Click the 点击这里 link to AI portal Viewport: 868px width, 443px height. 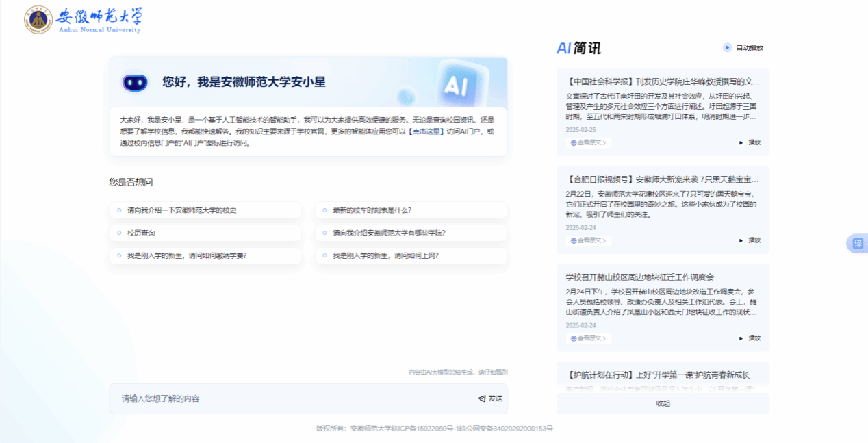click(426, 131)
